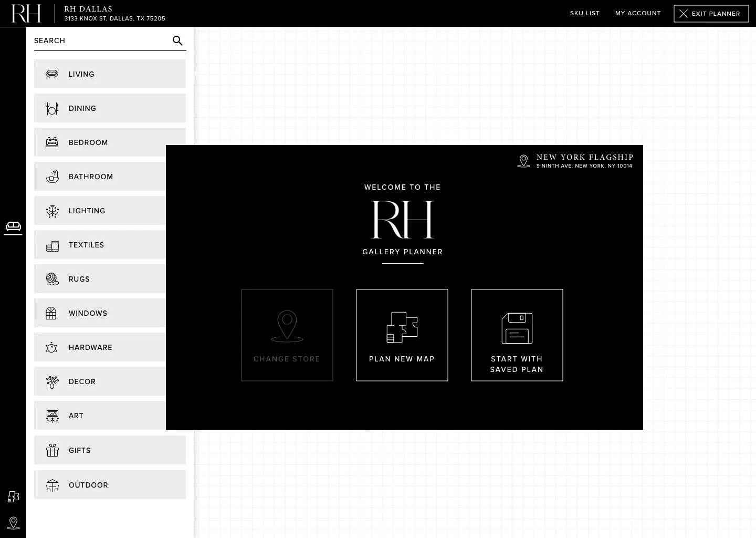Click the floor plan icon in Plan New Map

pos(402,327)
